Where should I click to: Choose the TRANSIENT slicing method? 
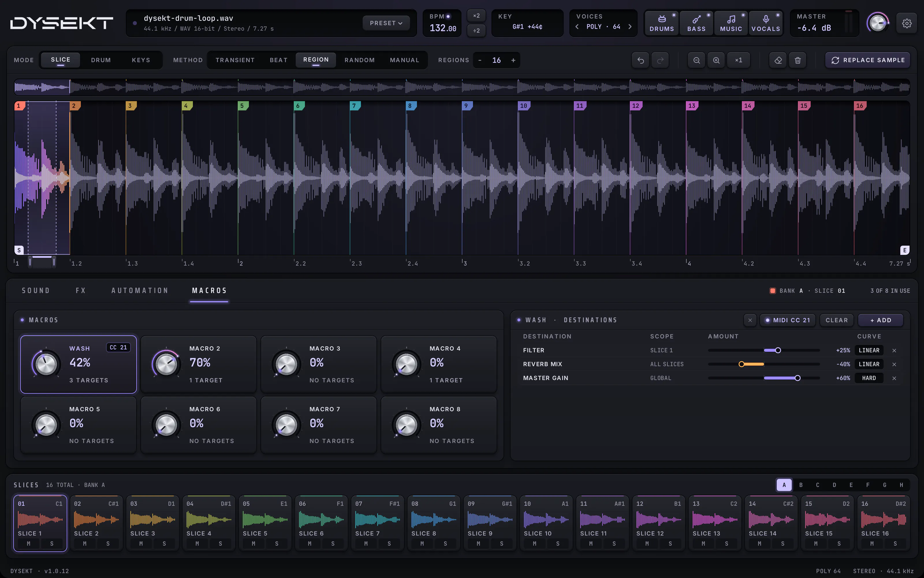pyautogui.click(x=235, y=60)
